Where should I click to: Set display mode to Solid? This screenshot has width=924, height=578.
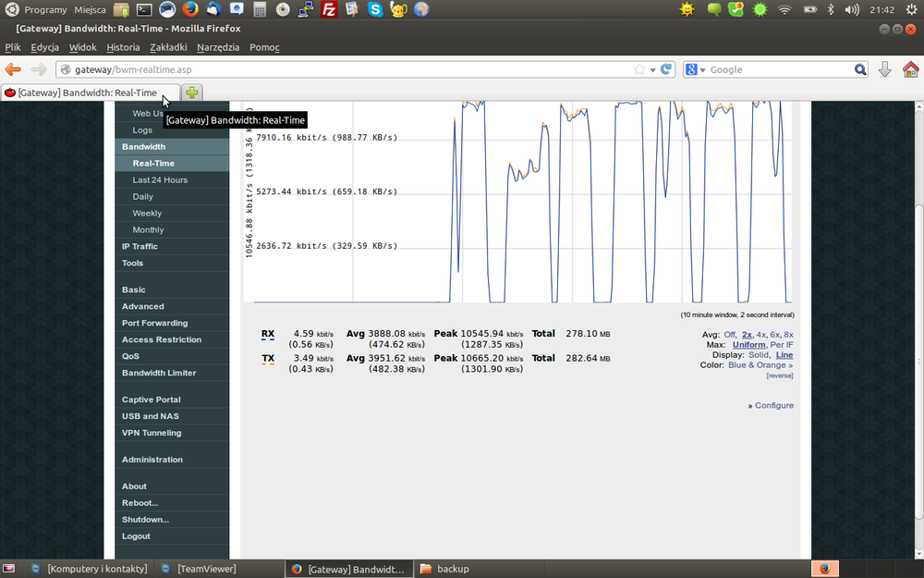click(760, 355)
